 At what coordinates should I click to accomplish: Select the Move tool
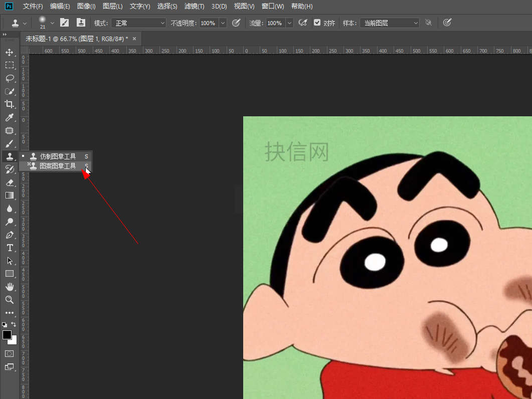point(10,52)
